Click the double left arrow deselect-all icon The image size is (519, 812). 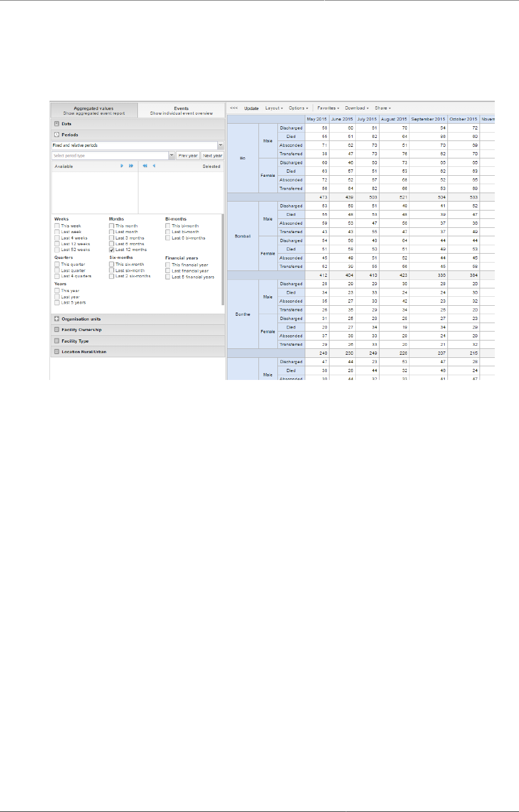pos(145,166)
